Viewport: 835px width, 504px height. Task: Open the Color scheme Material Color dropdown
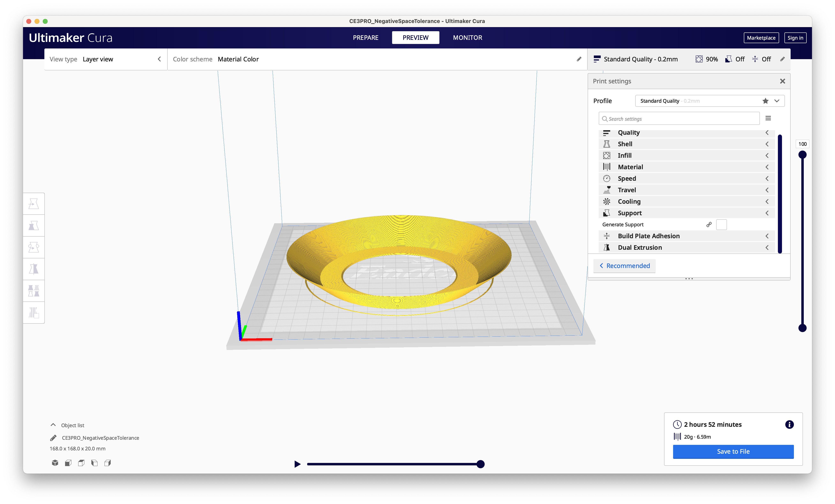(377, 59)
